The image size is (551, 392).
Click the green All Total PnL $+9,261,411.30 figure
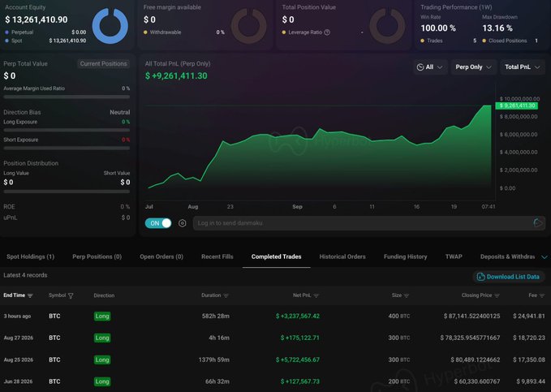coord(176,76)
